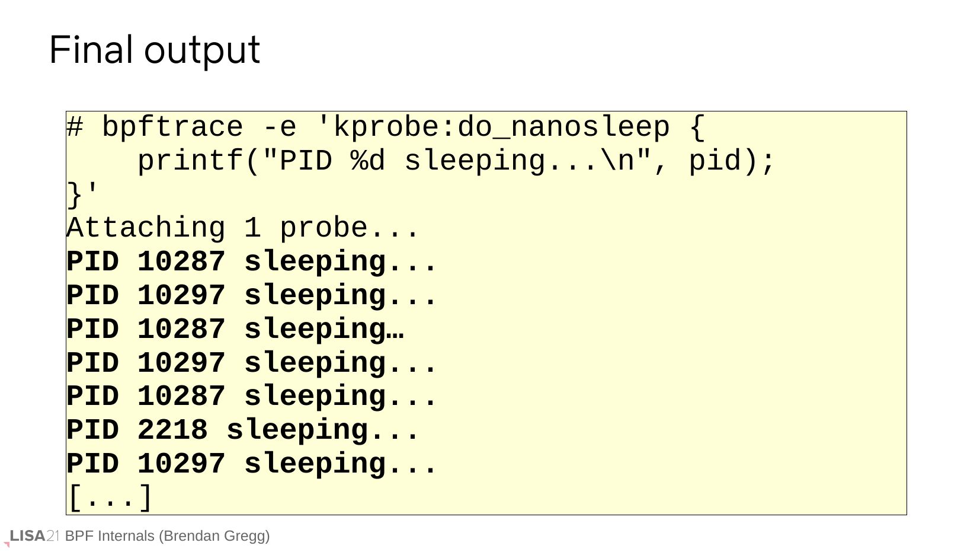Select the "Final output" slide title

[x=155, y=50]
